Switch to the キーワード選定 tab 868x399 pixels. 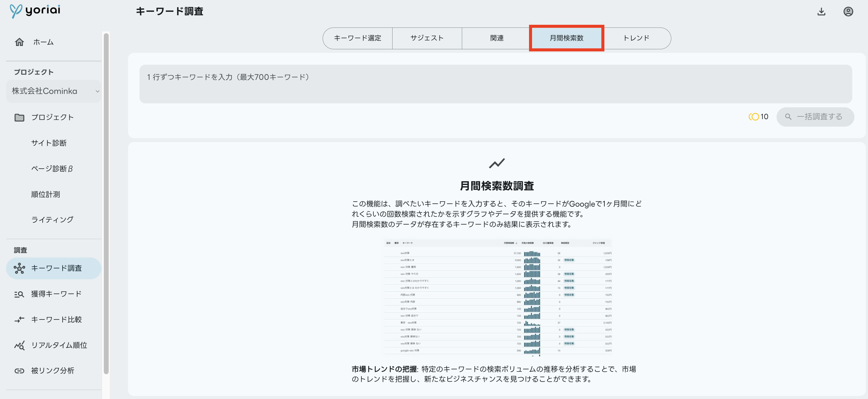pos(357,38)
